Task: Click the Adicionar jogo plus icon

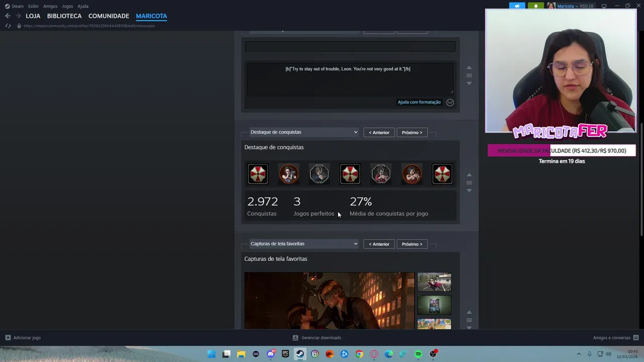Action: pyautogui.click(x=8, y=338)
